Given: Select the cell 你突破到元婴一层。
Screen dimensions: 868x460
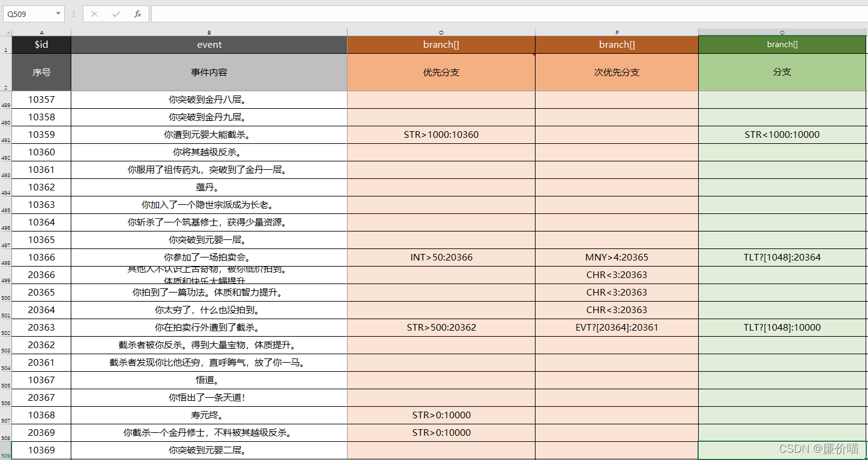Looking at the screenshot, I should click(x=209, y=240).
